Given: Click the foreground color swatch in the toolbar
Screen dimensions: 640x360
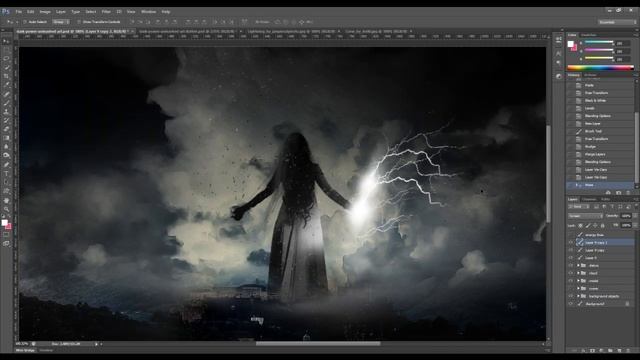Looking at the screenshot, I should pos(4,222).
